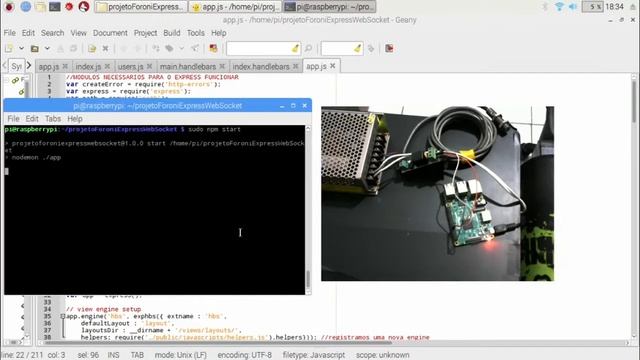The width and height of the screenshot is (640, 360).
Task: Switch to the main.handlebars tab
Action: coord(188,67)
